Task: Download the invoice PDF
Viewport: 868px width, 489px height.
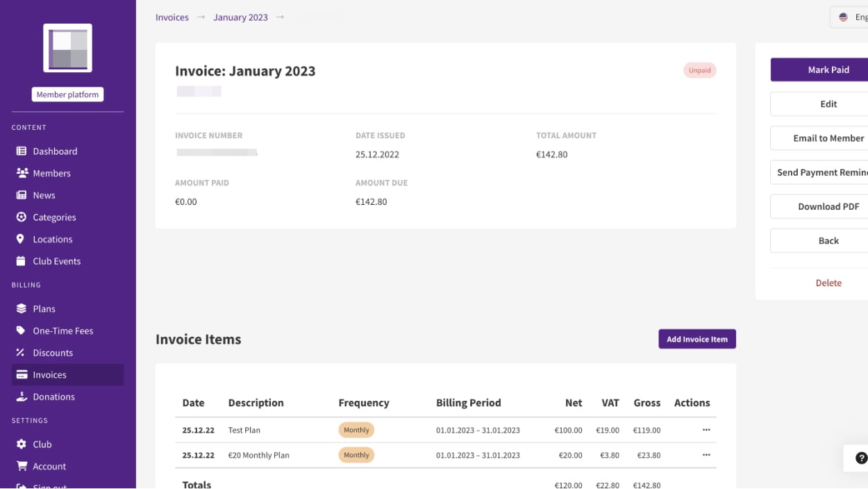Action: click(x=819, y=206)
